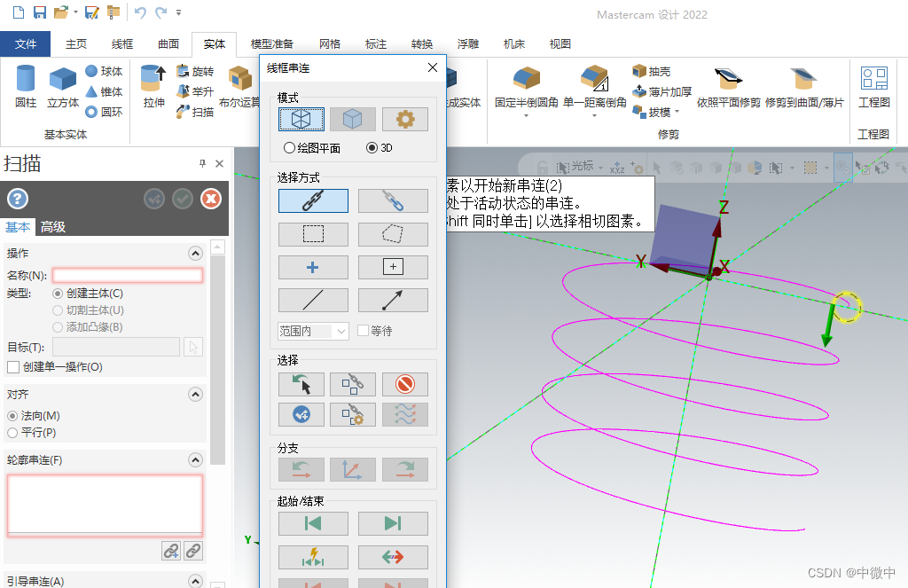Viewport: 908px width, 588px height.
Task: Select 法向(M) alignment radio button
Action: pos(12,416)
